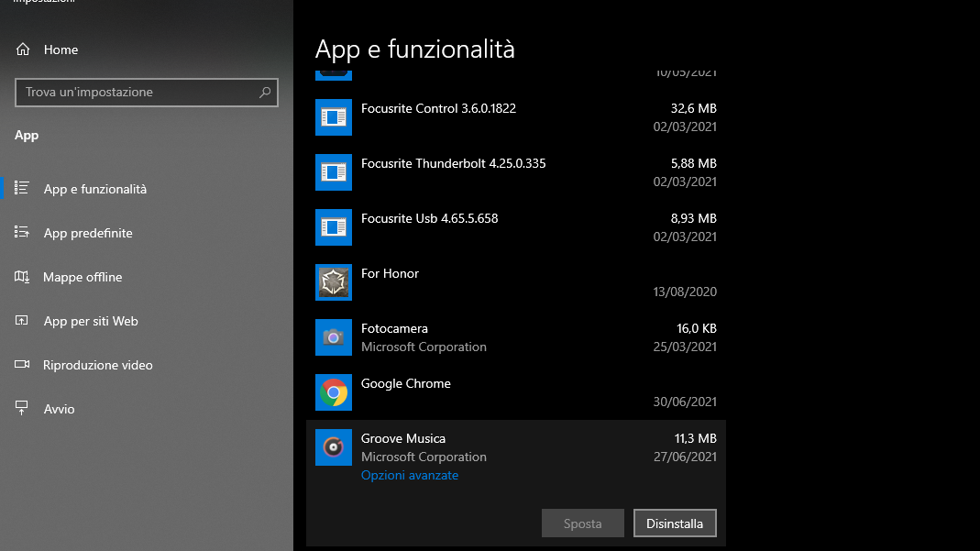The height and width of the screenshot is (551, 980).
Task: Click Microsoft Corporation under Groove Musica
Action: [424, 457]
